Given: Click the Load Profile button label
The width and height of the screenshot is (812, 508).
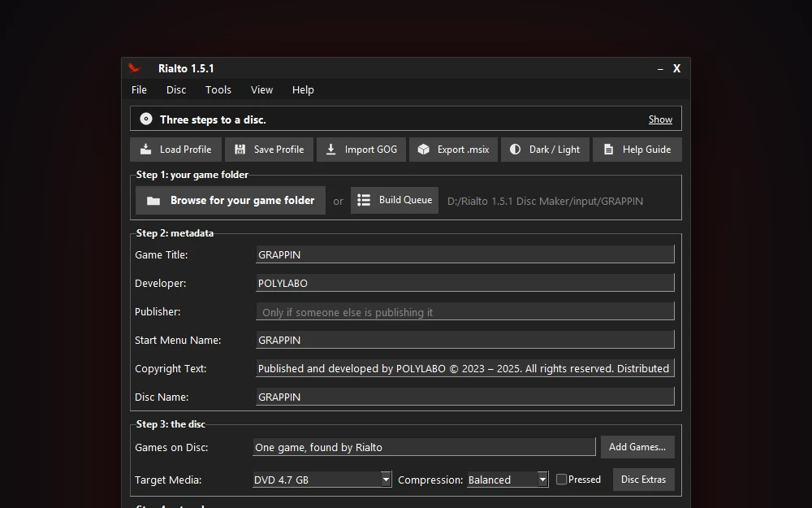Looking at the screenshot, I should 185,150.
